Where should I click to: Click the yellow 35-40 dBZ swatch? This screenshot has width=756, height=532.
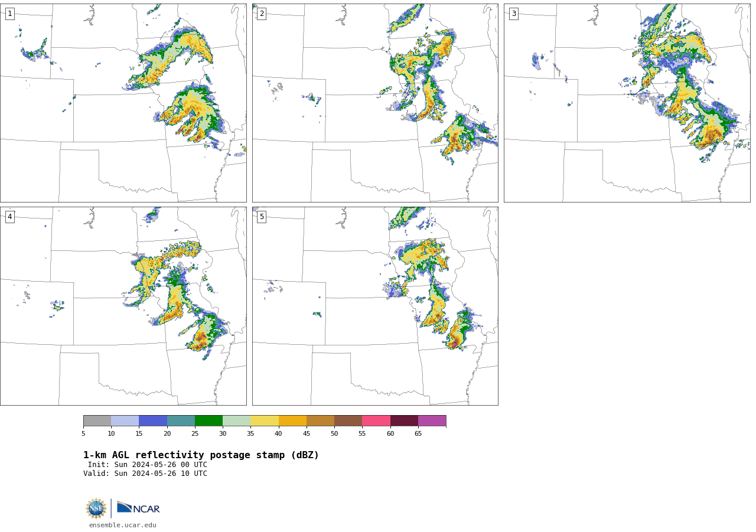coord(265,420)
